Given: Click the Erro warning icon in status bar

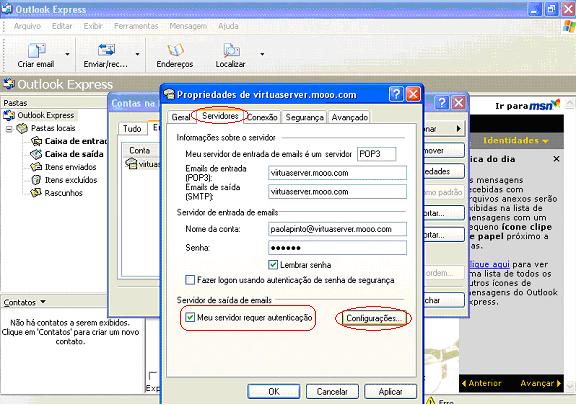Looking at the screenshot, I should pyautogui.click(x=431, y=401).
